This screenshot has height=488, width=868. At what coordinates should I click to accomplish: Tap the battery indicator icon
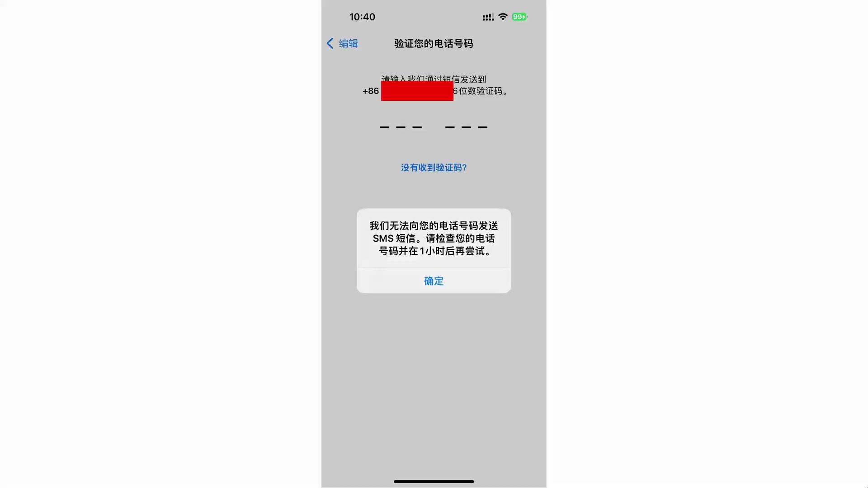coord(519,16)
